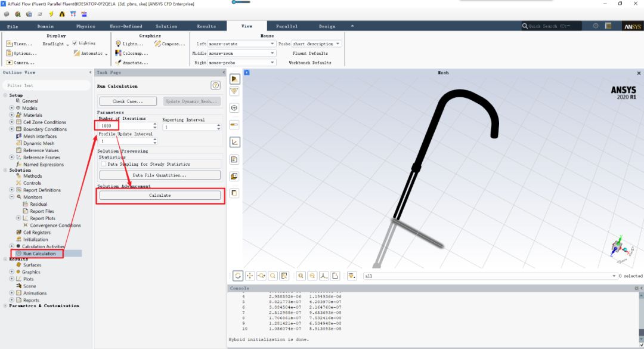Open the Lights dialog
This screenshot has height=349, width=644.
pyautogui.click(x=129, y=44)
